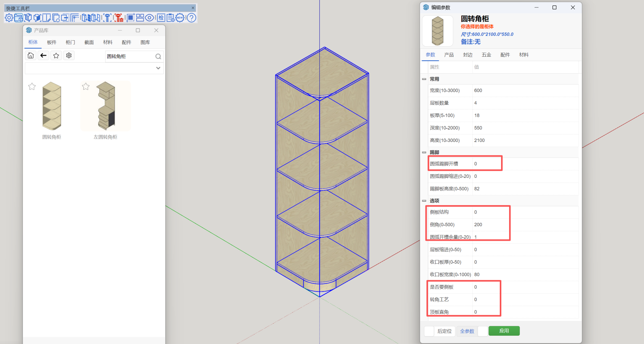The width and height of the screenshot is (644, 344).
Task: Collapse the 常用 parameter group
Action: [424, 79]
